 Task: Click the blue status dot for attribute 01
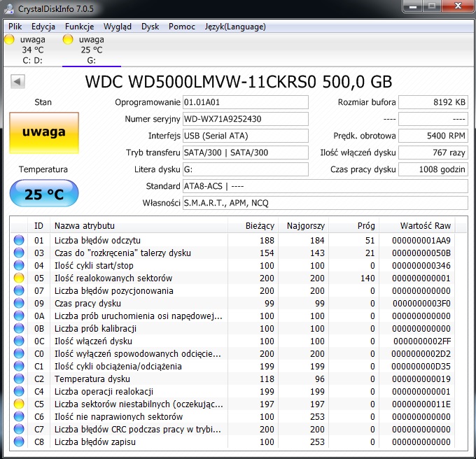(19, 240)
